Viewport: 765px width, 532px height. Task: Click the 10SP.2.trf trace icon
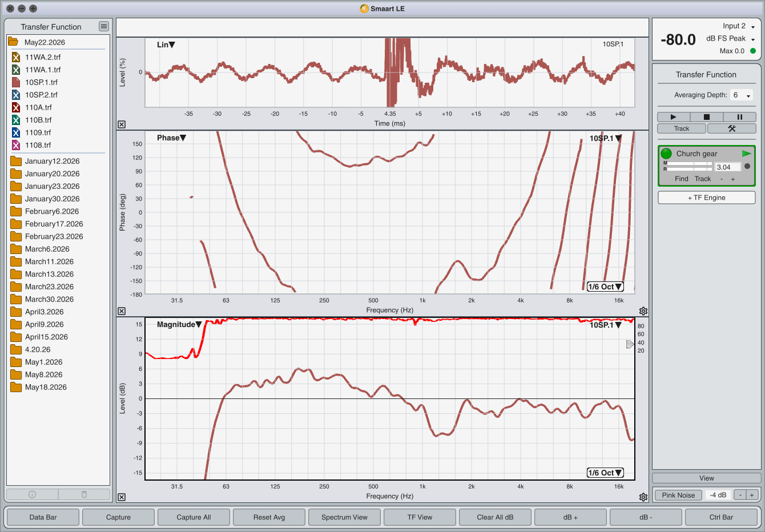pyautogui.click(x=16, y=95)
